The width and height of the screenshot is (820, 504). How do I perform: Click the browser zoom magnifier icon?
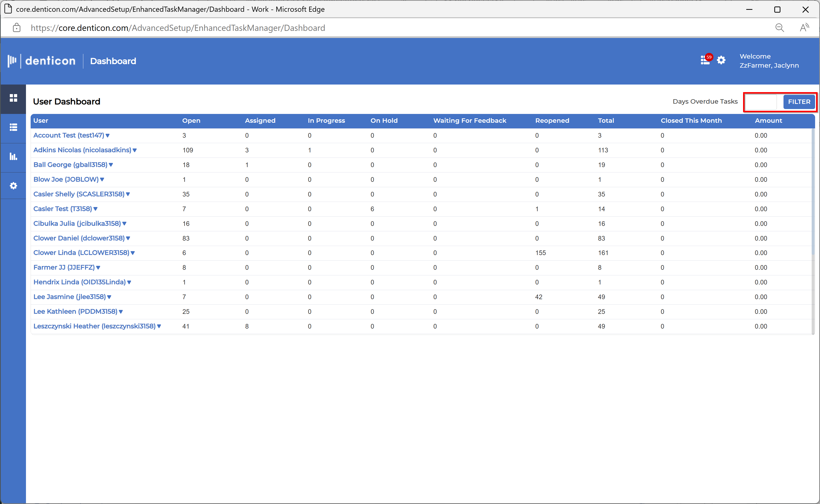779,28
